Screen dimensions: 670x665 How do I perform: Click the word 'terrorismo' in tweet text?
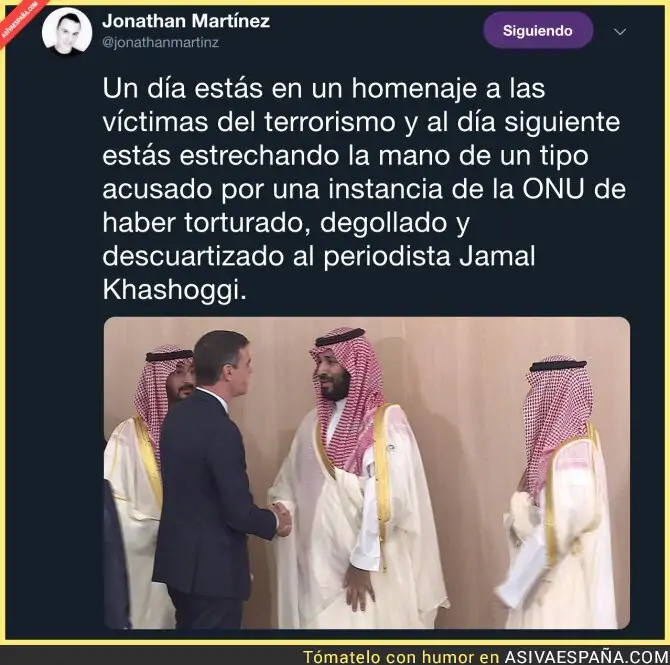click(x=329, y=122)
